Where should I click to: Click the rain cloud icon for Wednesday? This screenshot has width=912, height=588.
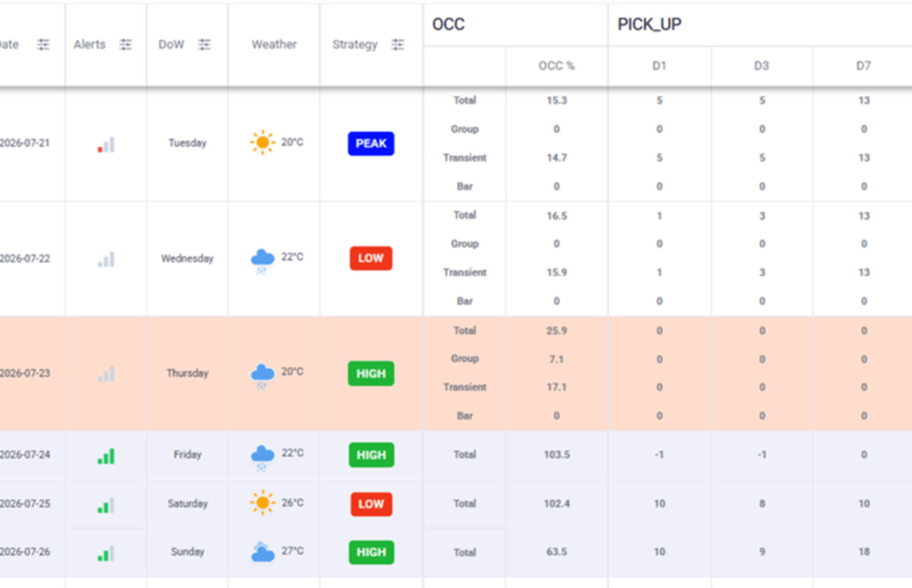[x=262, y=260]
